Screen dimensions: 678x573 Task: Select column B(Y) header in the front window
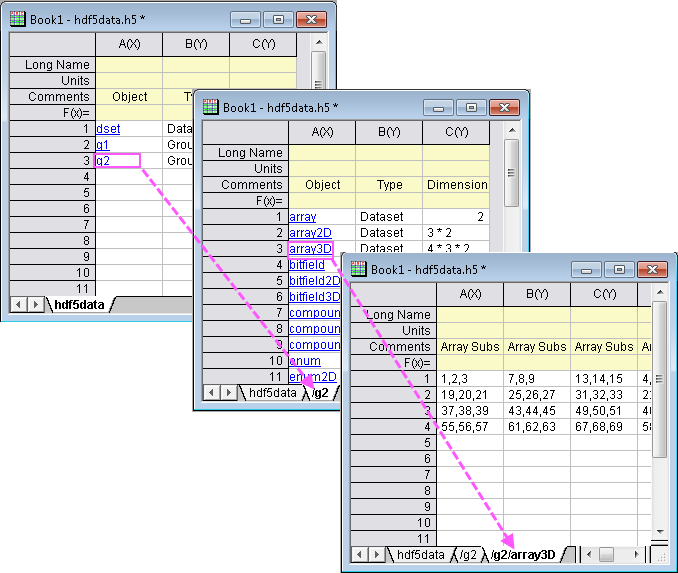tap(536, 294)
